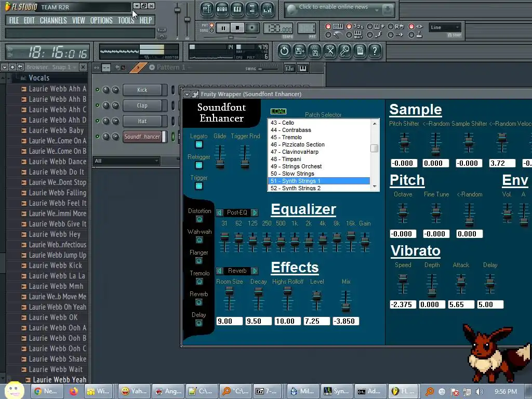Toggle the Delay effect switch
Image resolution: width=532 pixels, height=399 pixels.
(199, 323)
